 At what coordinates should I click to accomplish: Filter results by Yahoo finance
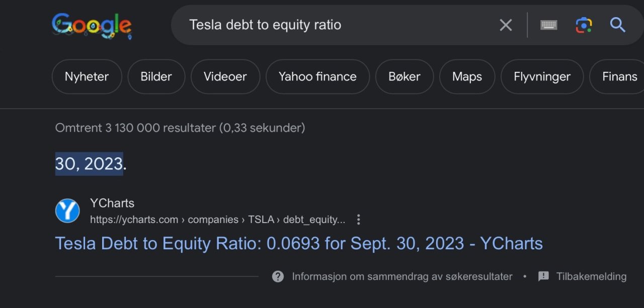point(317,77)
